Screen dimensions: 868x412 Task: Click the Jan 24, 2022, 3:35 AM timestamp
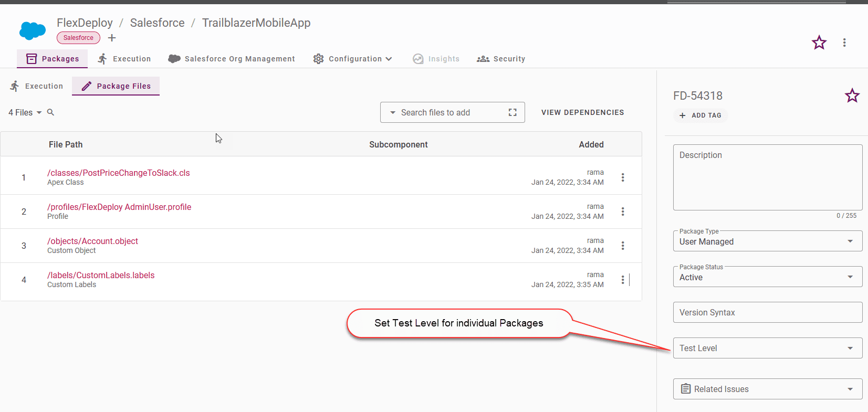pyautogui.click(x=568, y=284)
